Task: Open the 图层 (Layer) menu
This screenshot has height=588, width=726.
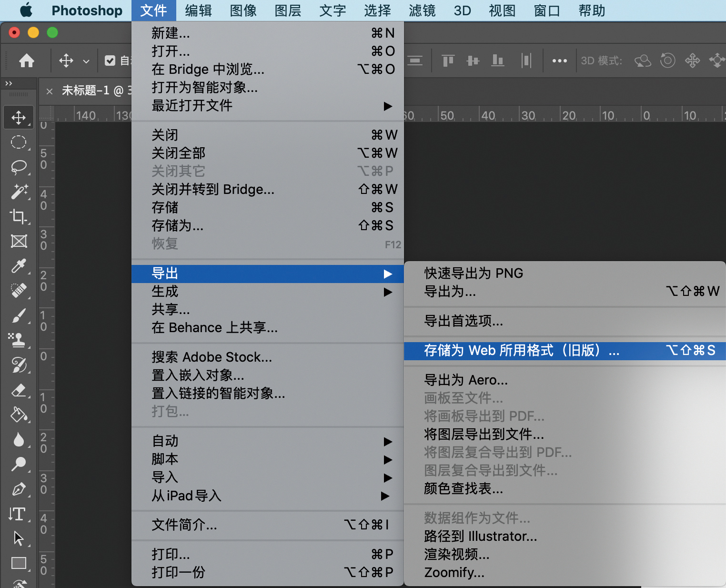Action: (288, 10)
